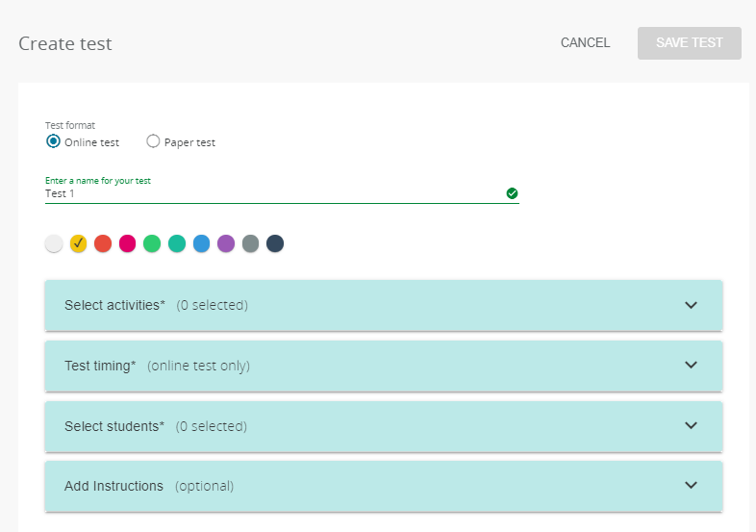Expand Select students chevron
This screenshot has height=532, width=756.
click(x=691, y=425)
